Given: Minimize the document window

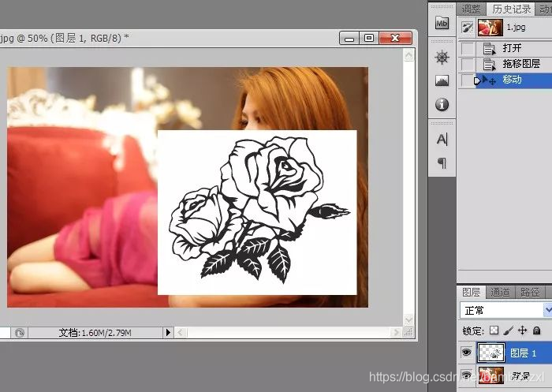Looking at the screenshot, I should coord(349,38).
